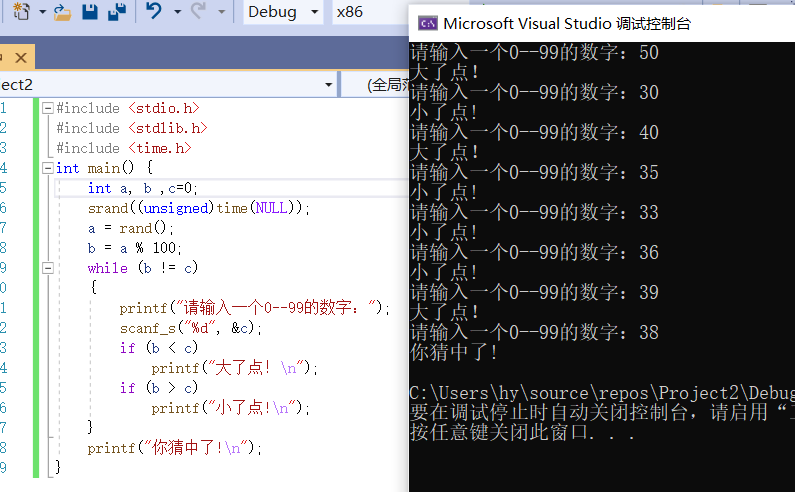
Task: Close the current editor tab
Action: [21, 58]
